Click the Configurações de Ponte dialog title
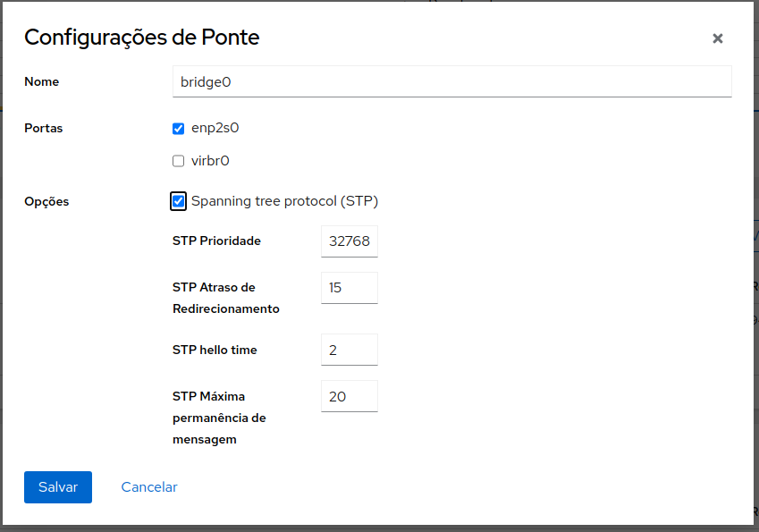Viewport: 759px width, 532px height. [141, 38]
